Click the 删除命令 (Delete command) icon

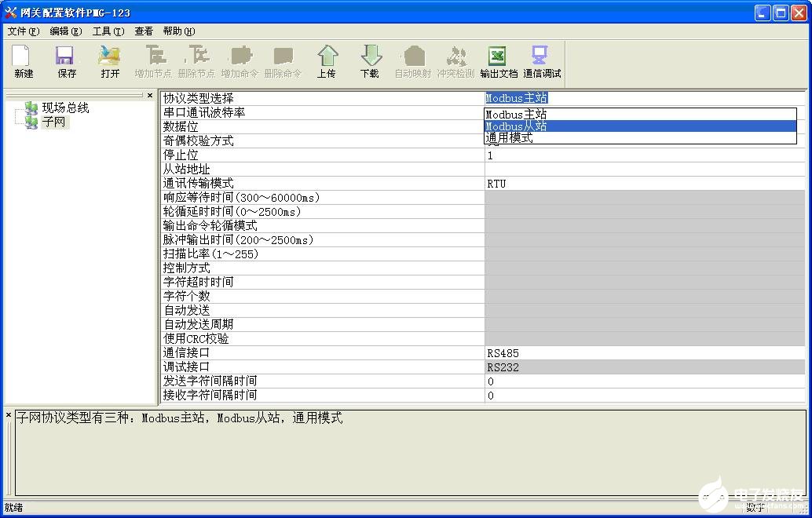click(283, 56)
